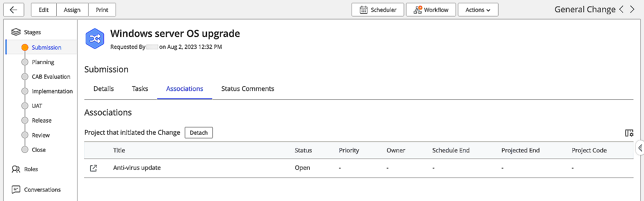The image size is (644, 201).
Task: Switch to the Tasks tab
Action: point(140,89)
